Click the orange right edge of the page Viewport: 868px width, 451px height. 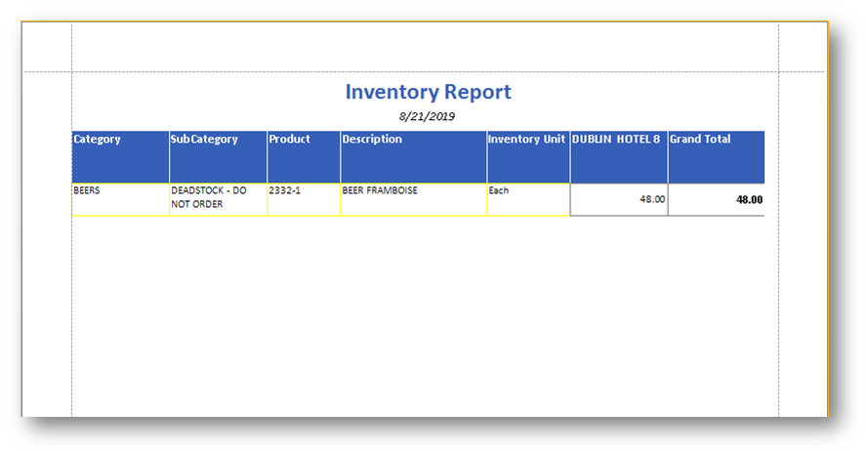tap(827, 244)
